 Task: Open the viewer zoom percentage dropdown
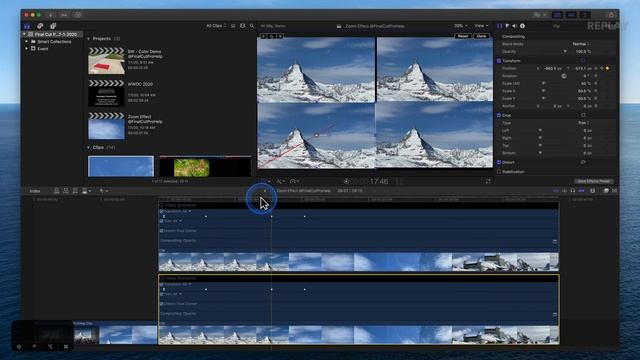pos(460,26)
